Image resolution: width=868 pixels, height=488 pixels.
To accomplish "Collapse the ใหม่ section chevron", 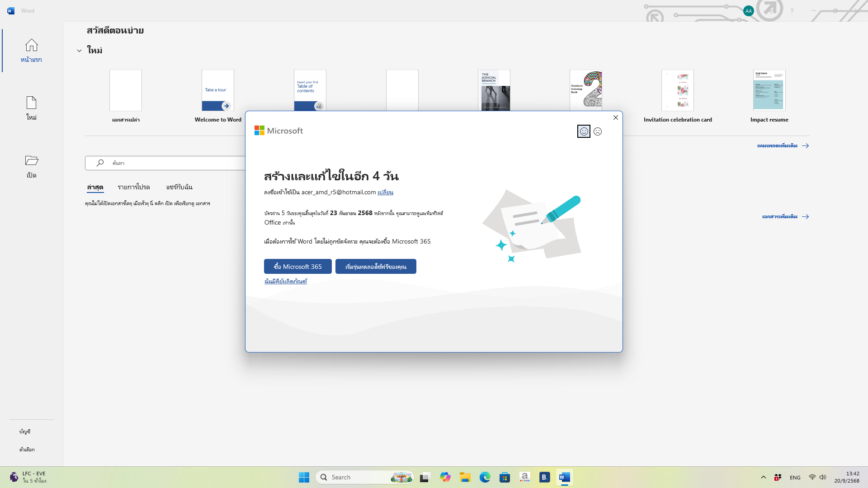I will pyautogui.click(x=79, y=51).
